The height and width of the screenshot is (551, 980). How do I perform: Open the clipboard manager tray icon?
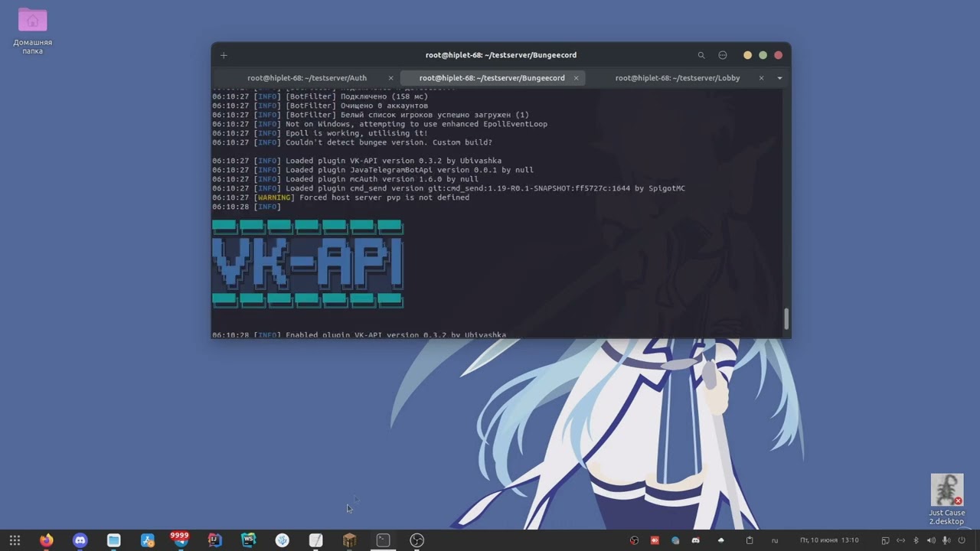(749, 540)
